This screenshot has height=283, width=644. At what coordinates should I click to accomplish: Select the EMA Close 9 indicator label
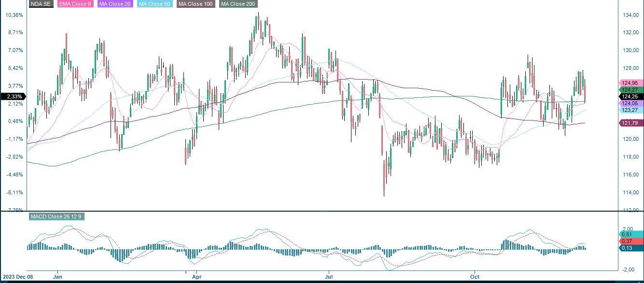tap(76, 4)
